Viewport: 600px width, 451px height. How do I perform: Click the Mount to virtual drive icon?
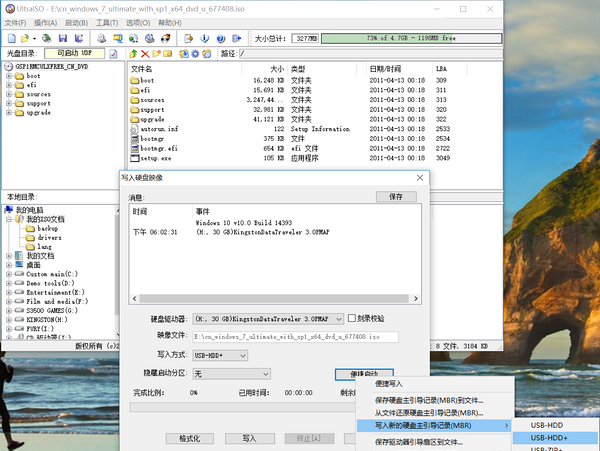(149, 38)
